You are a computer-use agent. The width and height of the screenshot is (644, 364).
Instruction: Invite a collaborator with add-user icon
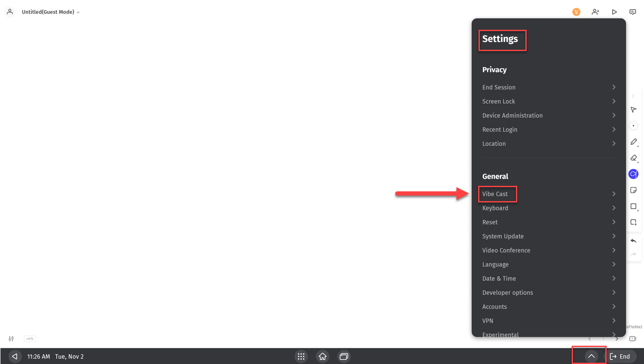pos(595,12)
